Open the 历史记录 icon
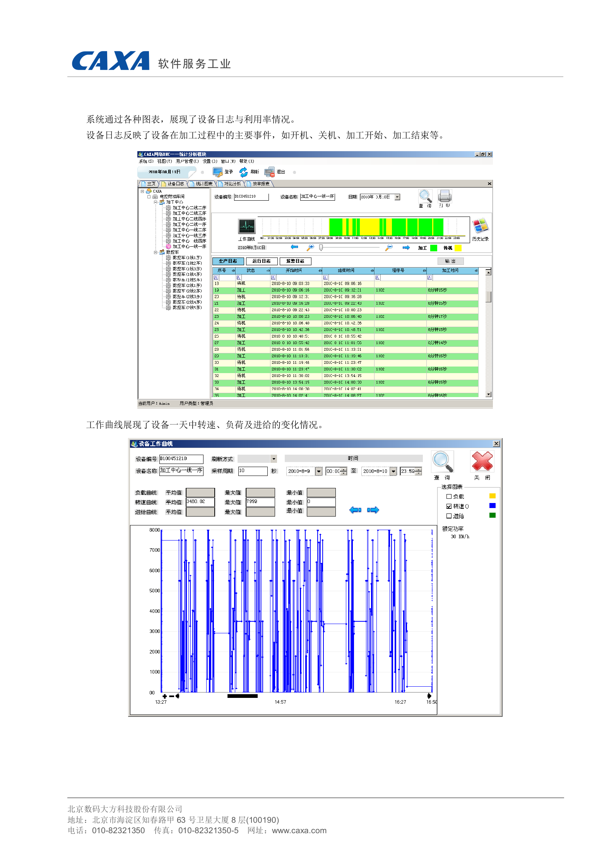 [x=480, y=226]
